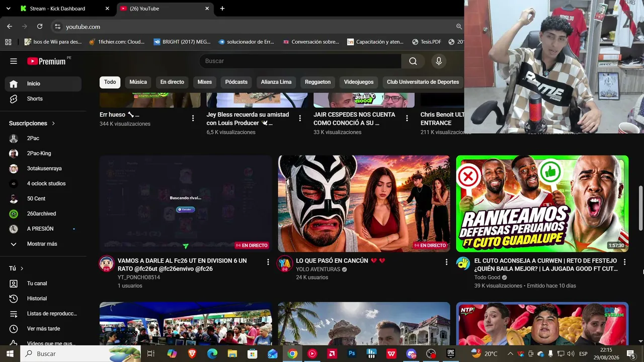Open options for the Jey Bless video
The width and height of the screenshot is (644, 362).
(300, 119)
